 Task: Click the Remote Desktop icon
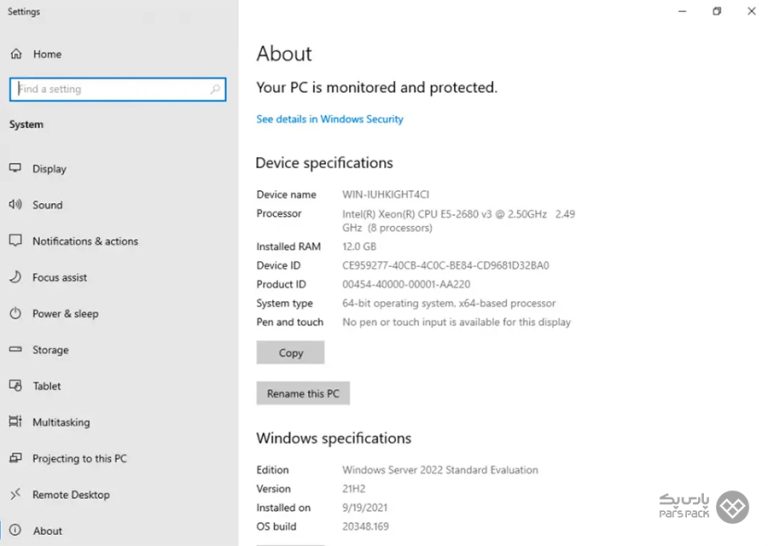click(15, 494)
